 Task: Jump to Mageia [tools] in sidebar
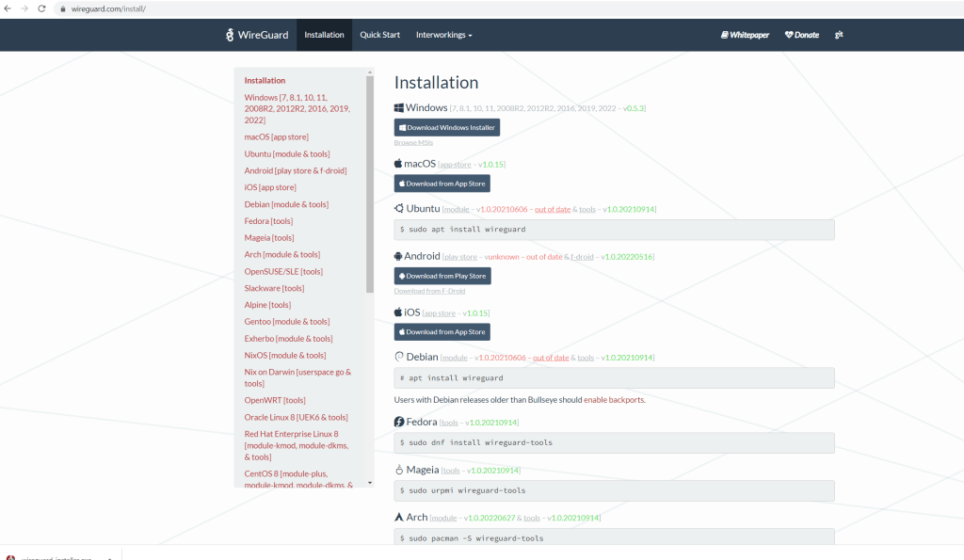coord(269,238)
